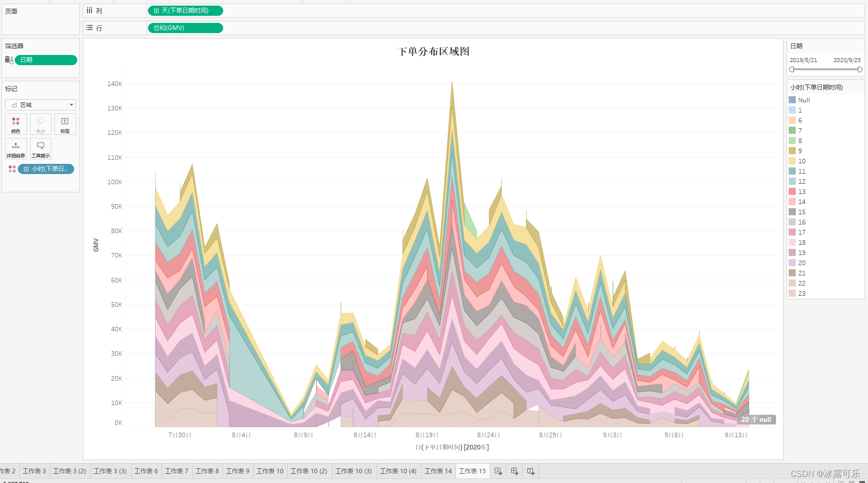Select the hour 22 legend swatch
Image resolution: width=868 pixels, height=483 pixels.
pos(792,283)
